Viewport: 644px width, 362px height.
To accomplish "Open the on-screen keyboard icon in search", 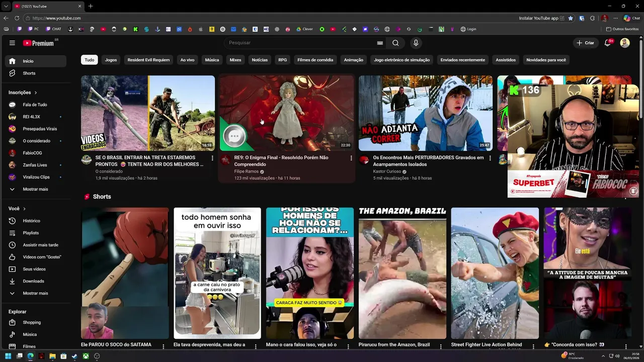I will [x=380, y=43].
